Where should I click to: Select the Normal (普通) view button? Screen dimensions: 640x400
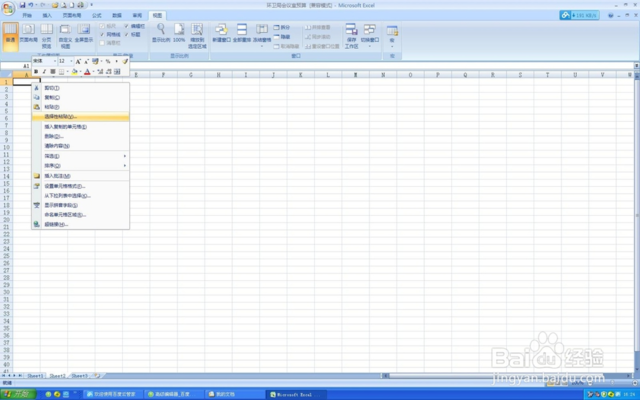coord(10,37)
